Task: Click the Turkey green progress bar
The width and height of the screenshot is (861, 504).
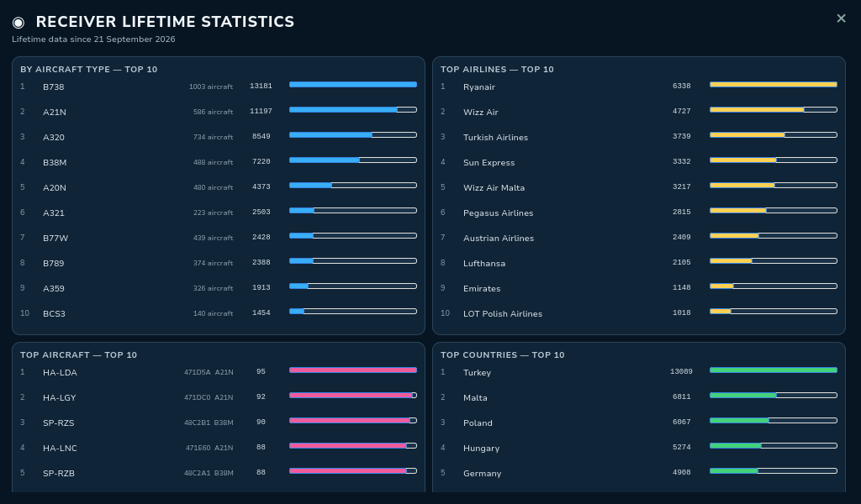Action: pyautogui.click(x=774, y=370)
